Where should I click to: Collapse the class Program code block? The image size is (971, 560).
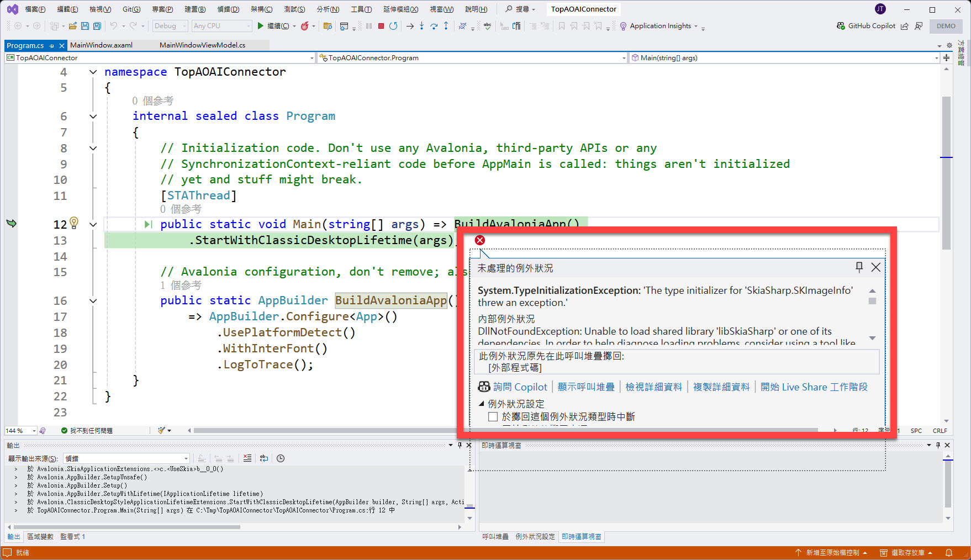point(93,116)
